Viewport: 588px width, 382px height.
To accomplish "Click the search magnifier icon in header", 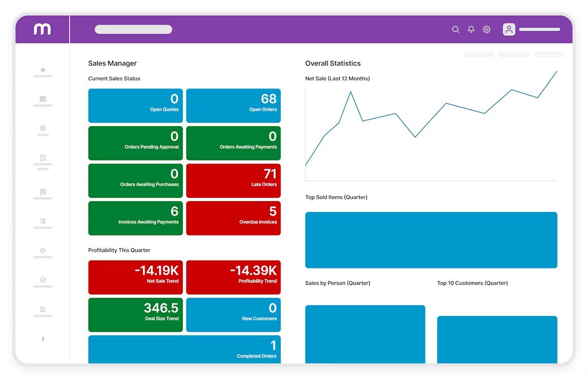I will 456,29.
